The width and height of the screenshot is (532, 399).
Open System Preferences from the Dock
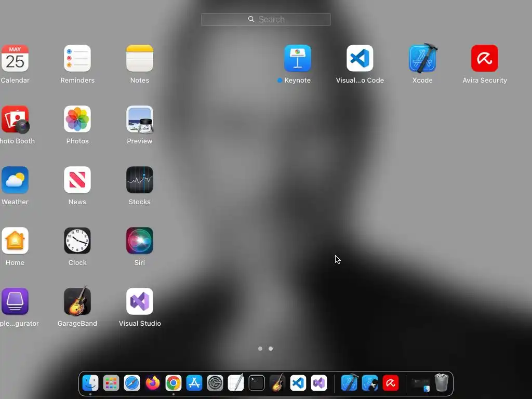pyautogui.click(x=215, y=383)
